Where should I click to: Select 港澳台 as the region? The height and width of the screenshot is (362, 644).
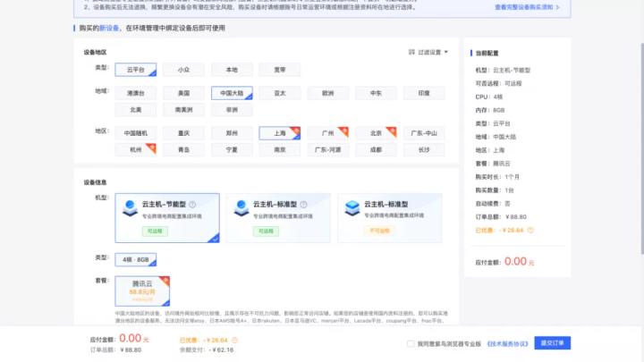[x=136, y=93]
